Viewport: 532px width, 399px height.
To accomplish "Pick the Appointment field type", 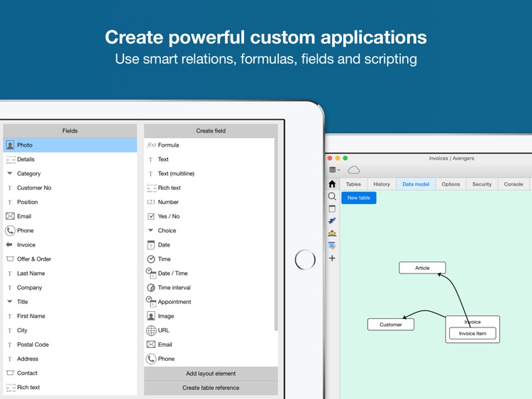I will coord(209,302).
